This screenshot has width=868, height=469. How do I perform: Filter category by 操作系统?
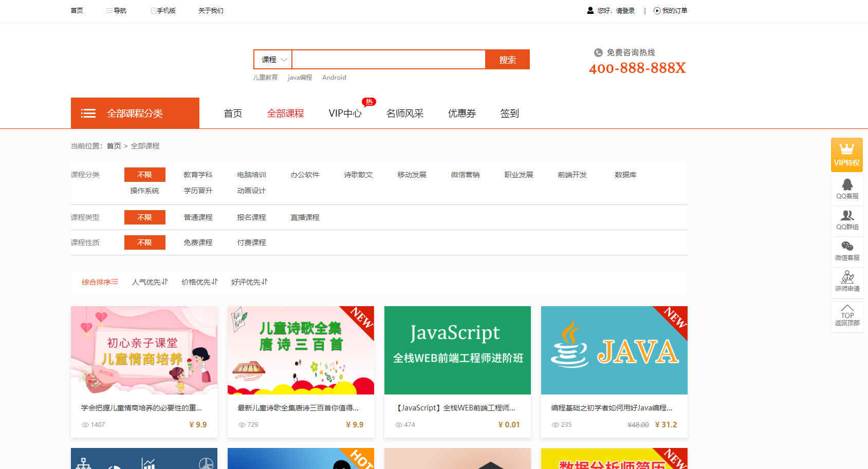pyautogui.click(x=144, y=191)
